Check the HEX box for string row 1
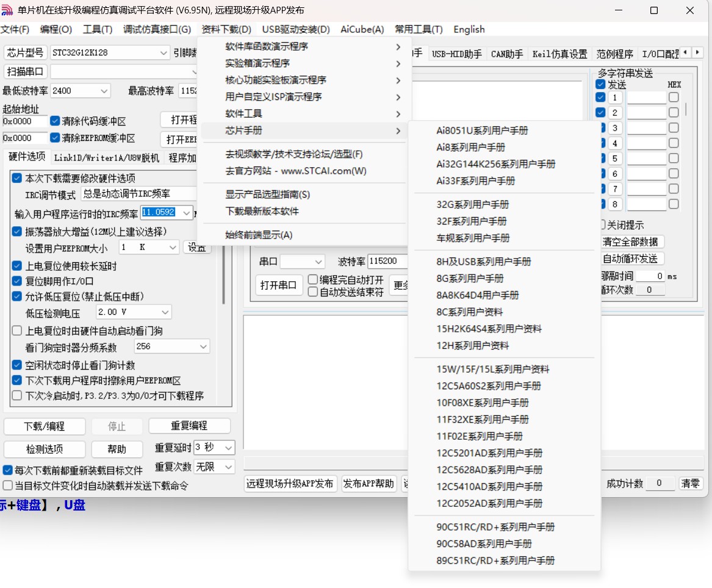The width and height of the screenshot is (712, 588). pyautogui.click(x=674, y=97)
